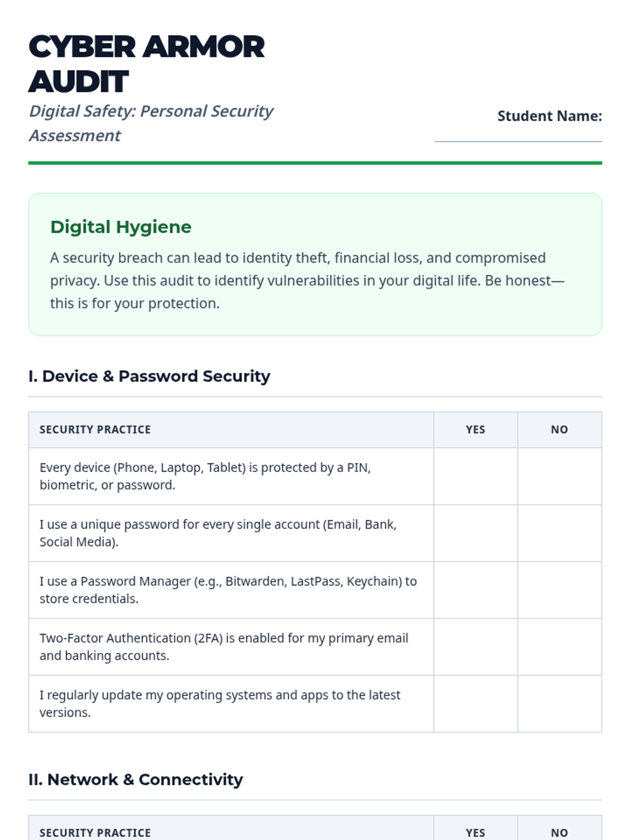Viewport: 630px width, 840px height.
Task: Mark NO for device PIN protection row
Action: (559, 476)
